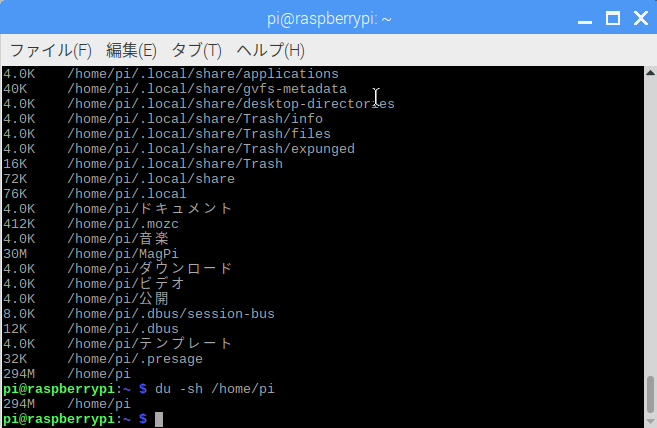
Task: Click the Trash/expunged path line
Action: pos(179,149)
